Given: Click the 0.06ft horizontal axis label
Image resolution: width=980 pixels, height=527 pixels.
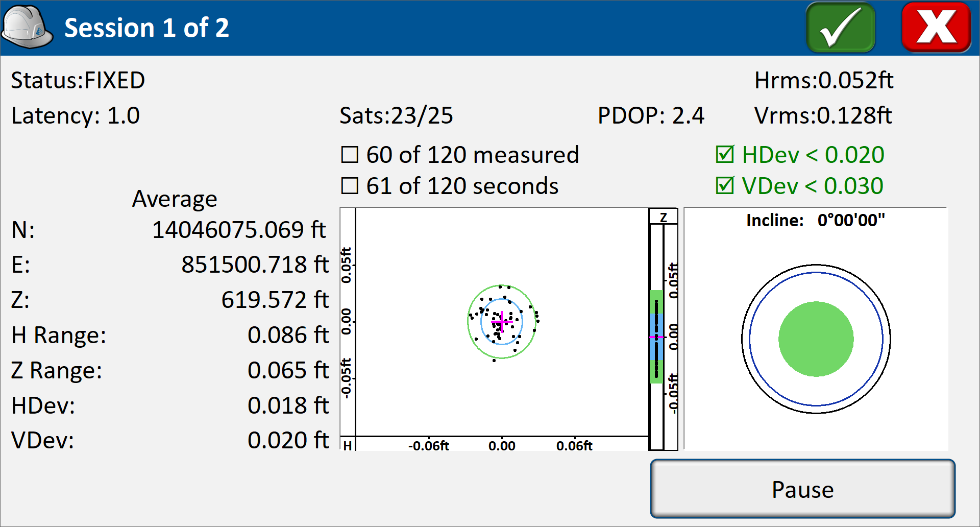Looking at the screenshot, I should pyautogui.click(x=574, y=446).
